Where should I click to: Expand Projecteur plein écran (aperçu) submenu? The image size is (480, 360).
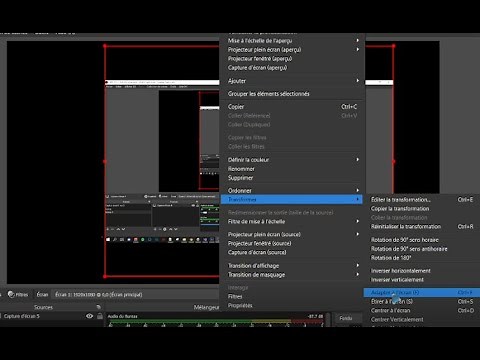click(x=292, y=50)
